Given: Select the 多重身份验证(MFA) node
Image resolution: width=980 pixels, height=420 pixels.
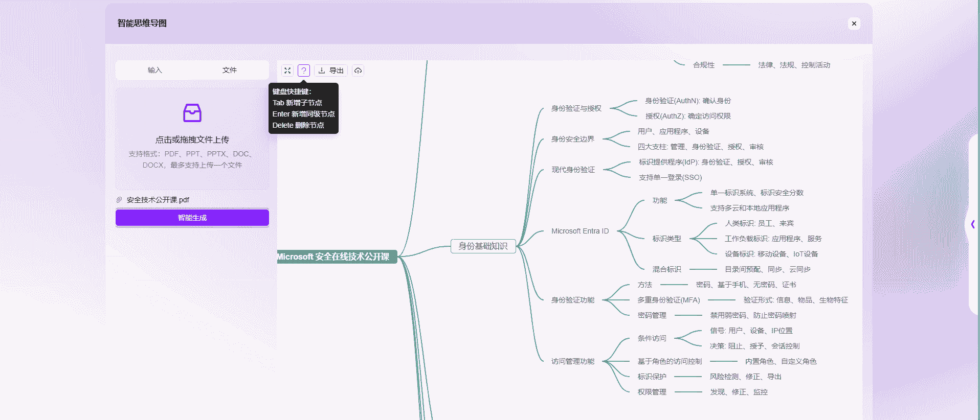Looking at the screenshot, I should click(669, 300).
